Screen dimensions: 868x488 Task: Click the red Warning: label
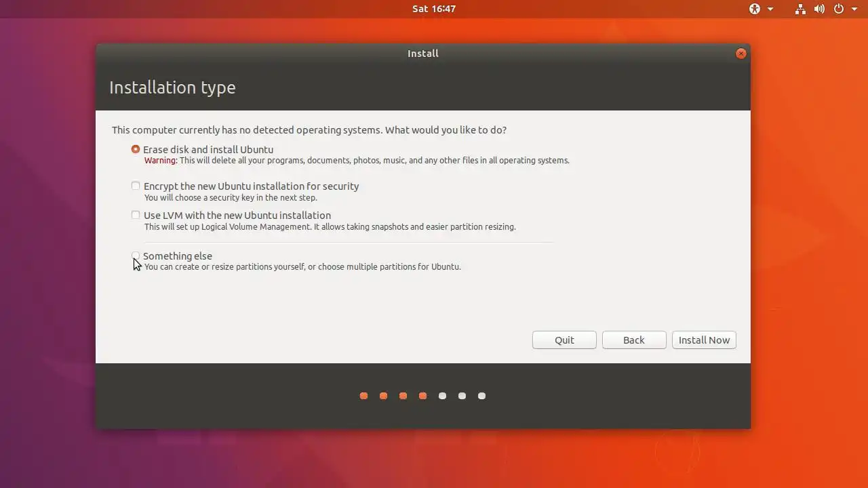pos(161,161)
